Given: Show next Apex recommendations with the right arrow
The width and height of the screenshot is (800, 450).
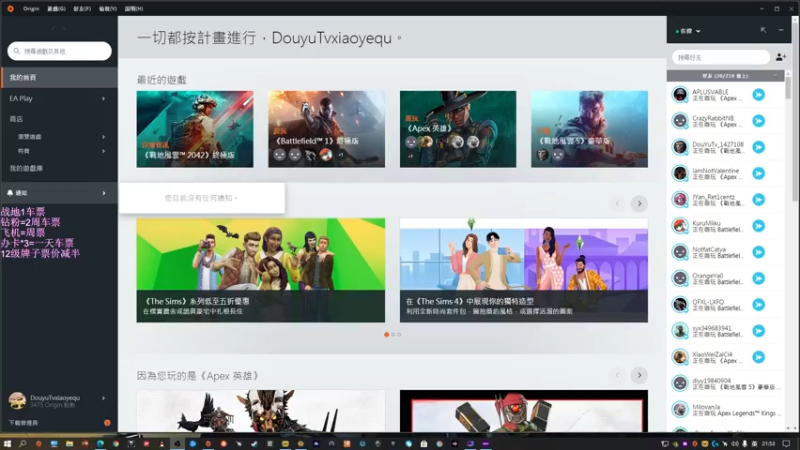Looking at the screenshot, I should point(639,376).
